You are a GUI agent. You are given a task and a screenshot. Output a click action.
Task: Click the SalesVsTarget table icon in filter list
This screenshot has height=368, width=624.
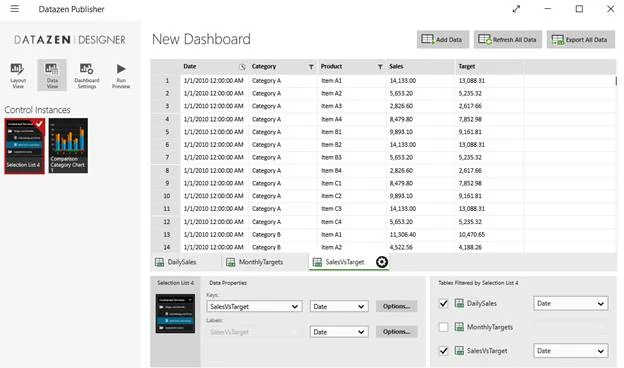[x=459, y=350]
